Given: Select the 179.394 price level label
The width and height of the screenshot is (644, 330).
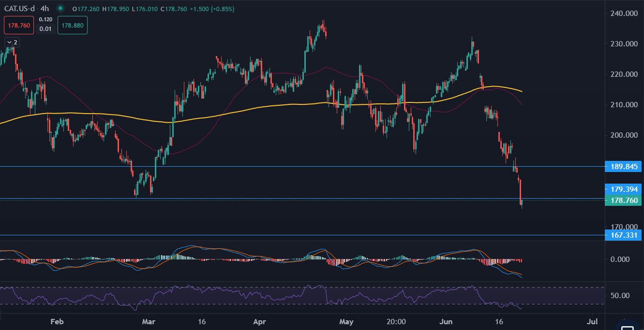Looking at the screenshot, I should point(624,189).
